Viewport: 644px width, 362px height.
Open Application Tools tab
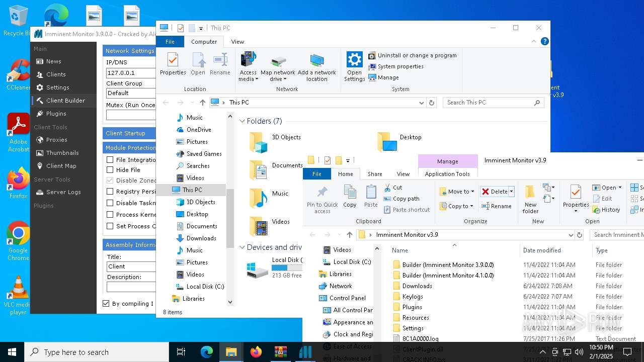pyautogui.click(x=447, y=174)
